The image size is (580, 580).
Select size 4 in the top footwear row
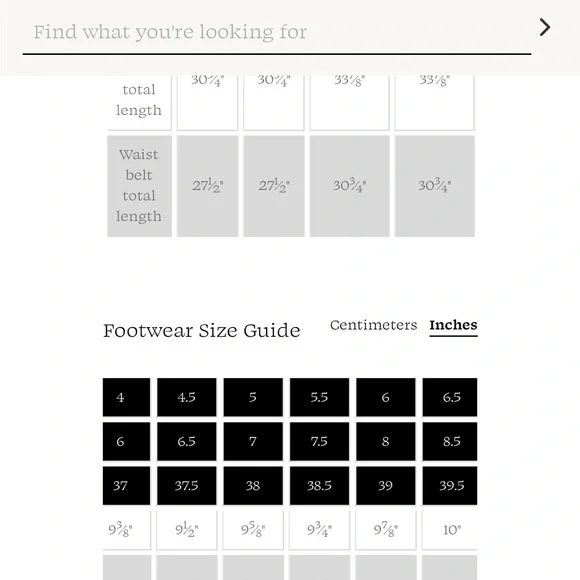127,397
